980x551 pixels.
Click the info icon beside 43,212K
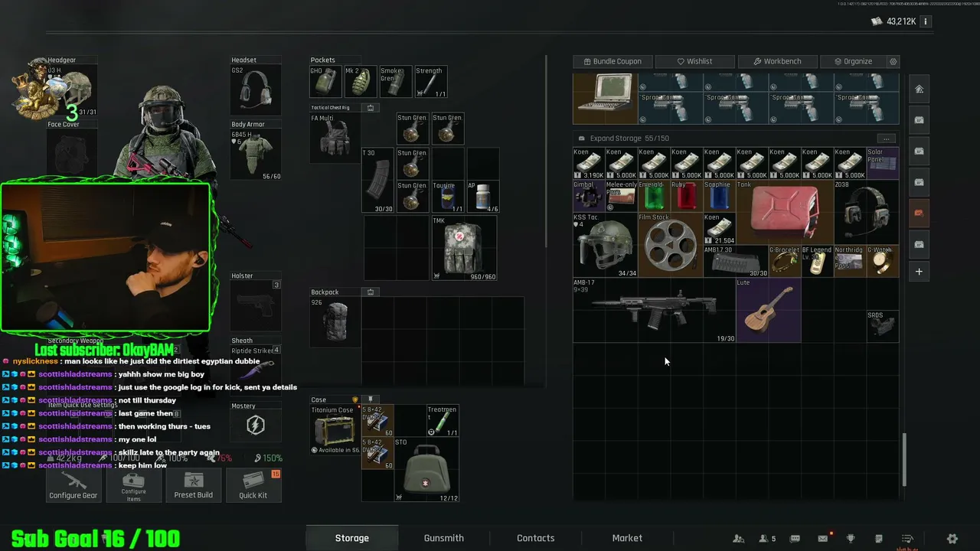point(925,21)
